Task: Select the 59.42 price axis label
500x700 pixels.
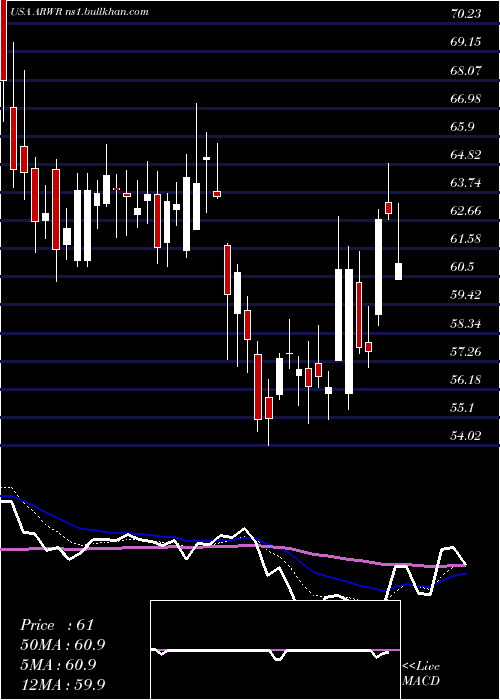Action: pyautogui.click(x=466, y=295)
